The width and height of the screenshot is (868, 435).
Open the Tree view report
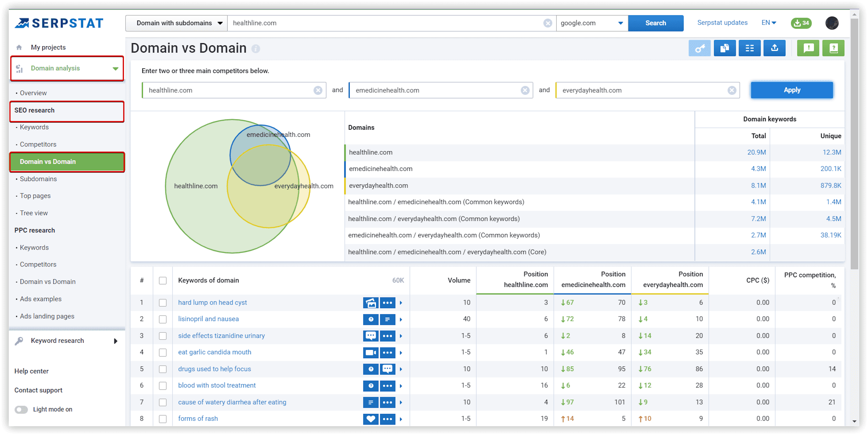click(x=34, y=213)
